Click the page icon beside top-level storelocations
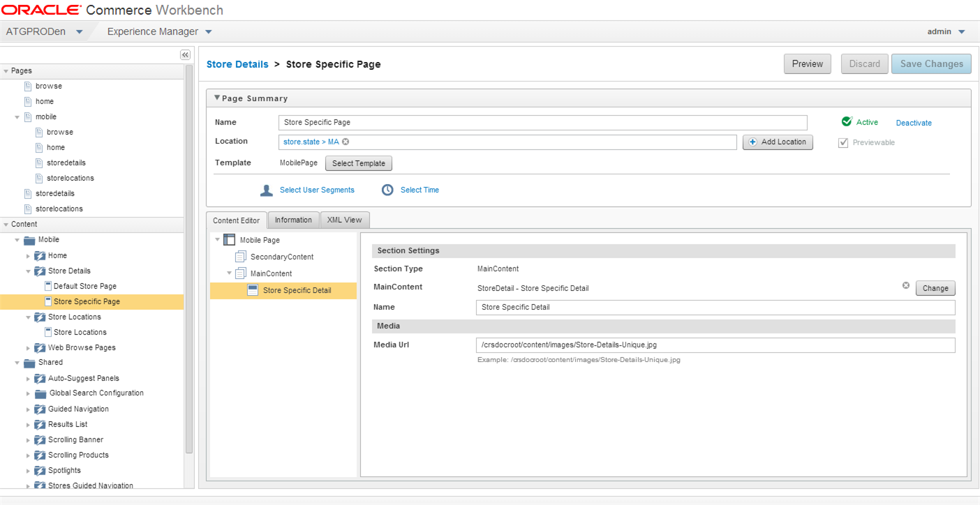Screen dimensions: 980x505 pos(28,209)
